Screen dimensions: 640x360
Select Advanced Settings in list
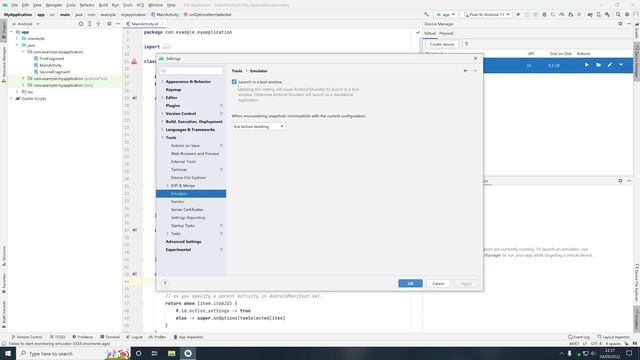(183, 242)
